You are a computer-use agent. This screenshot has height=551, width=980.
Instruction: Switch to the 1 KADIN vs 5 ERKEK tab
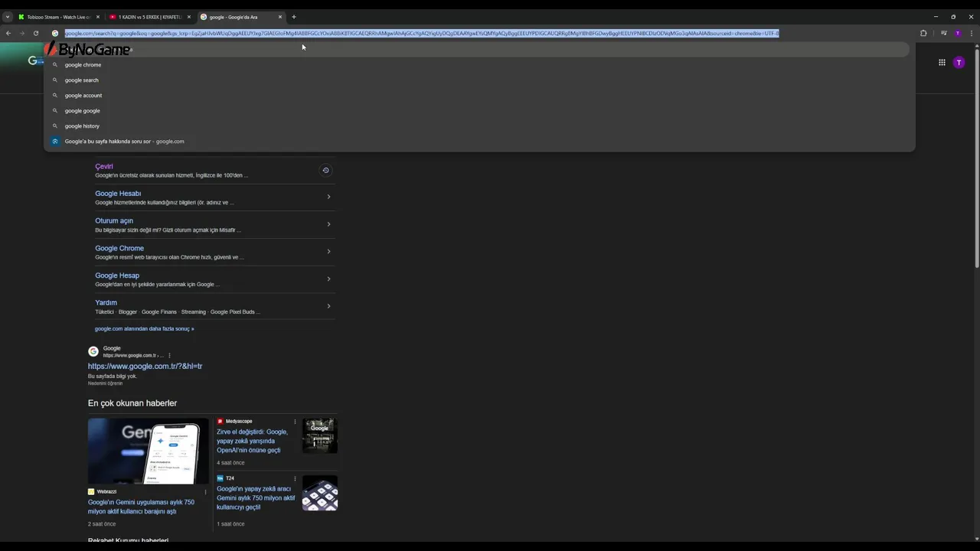(x=149, y=17)
